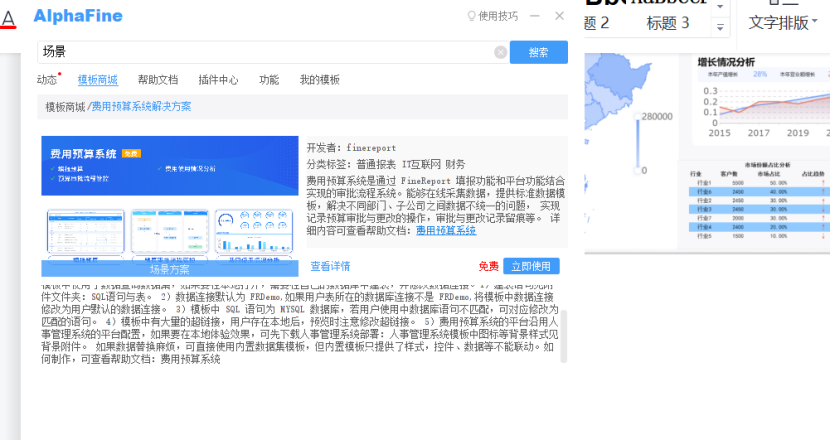Clear the search box with the X icon
Viewport: 830px width, 441px height.
pos(500,52)
